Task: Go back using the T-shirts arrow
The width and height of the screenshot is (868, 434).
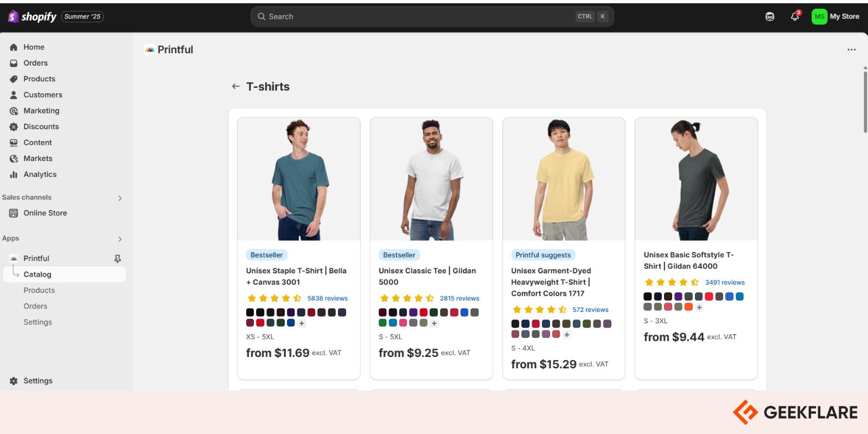Action: coord(235,86)
